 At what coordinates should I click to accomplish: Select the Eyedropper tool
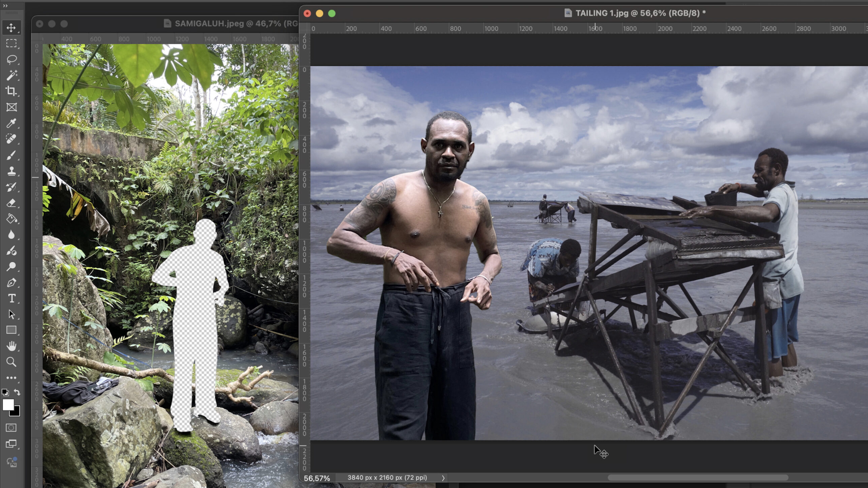point(11,123)
